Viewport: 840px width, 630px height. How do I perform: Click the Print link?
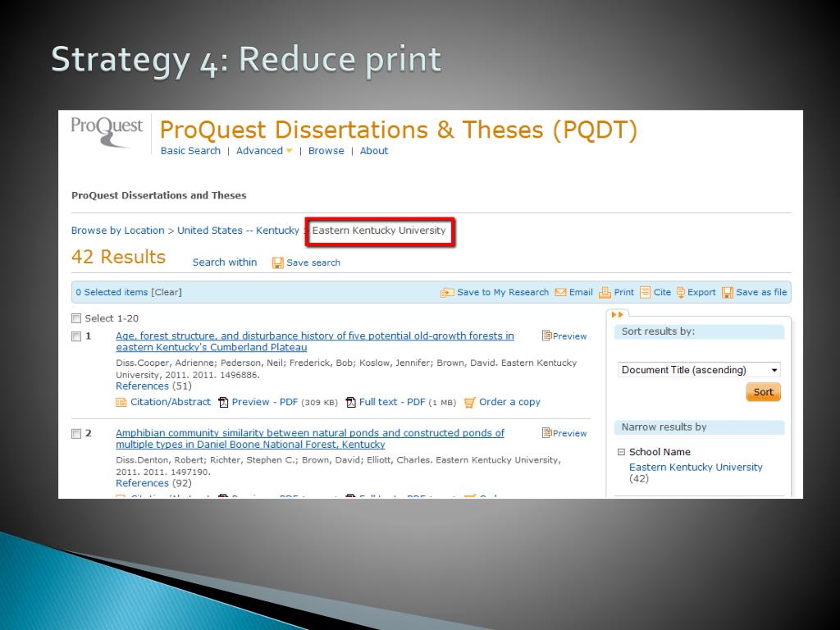coord(624,293)
